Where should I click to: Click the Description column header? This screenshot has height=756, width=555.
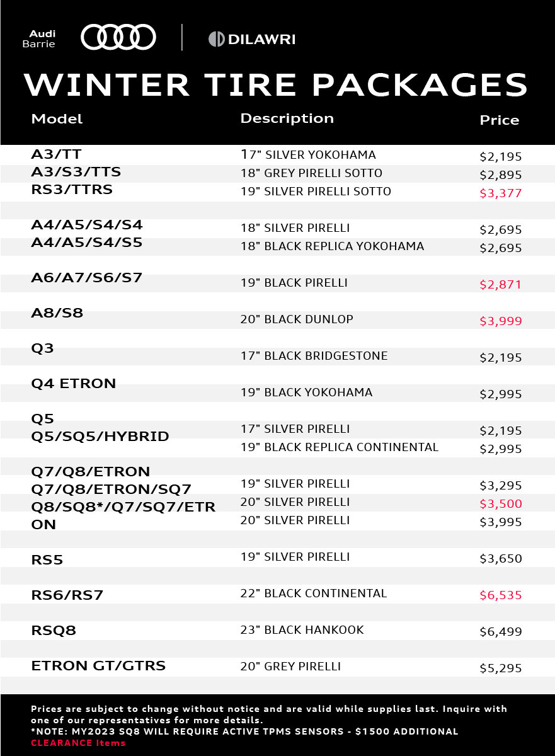pos(287,118)
